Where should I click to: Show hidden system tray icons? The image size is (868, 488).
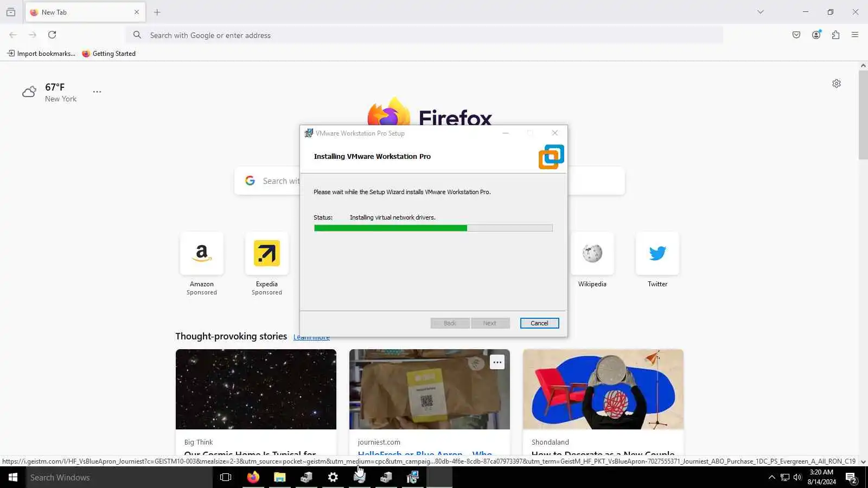771,477
